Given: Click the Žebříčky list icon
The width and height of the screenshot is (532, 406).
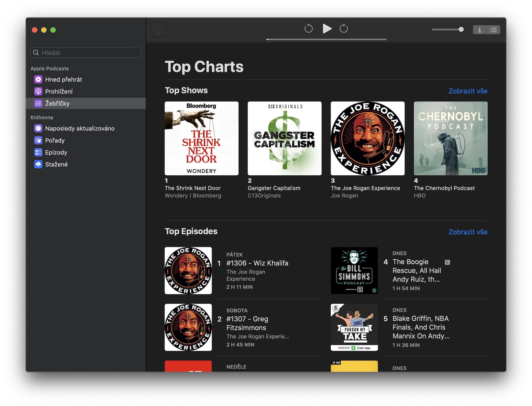Looking at the screenshot, I should point(38,103).
